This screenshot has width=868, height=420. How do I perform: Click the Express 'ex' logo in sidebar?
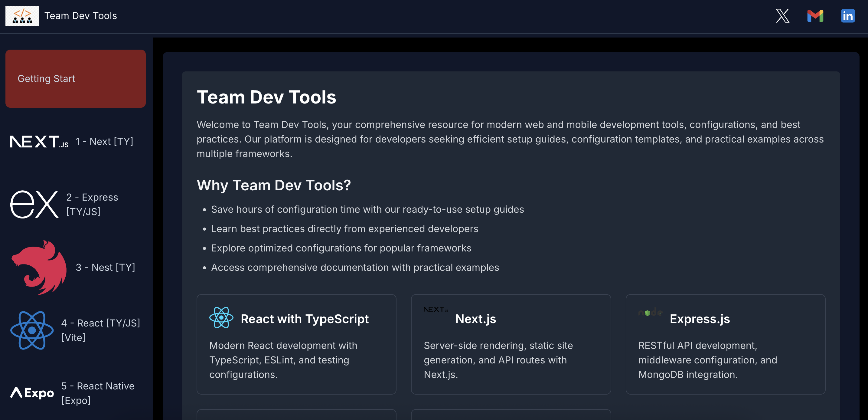coord(34,204)
